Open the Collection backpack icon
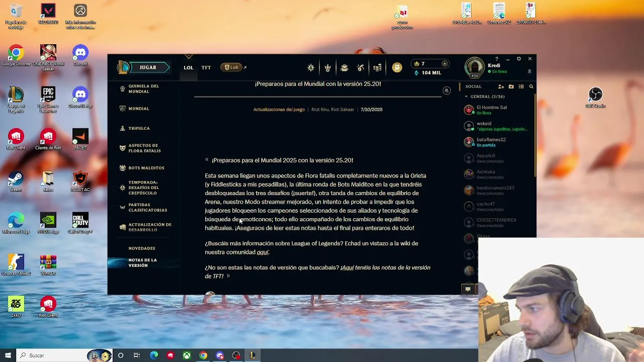The width and height of the screenshot is (644, 362). (x=344, y=67)
